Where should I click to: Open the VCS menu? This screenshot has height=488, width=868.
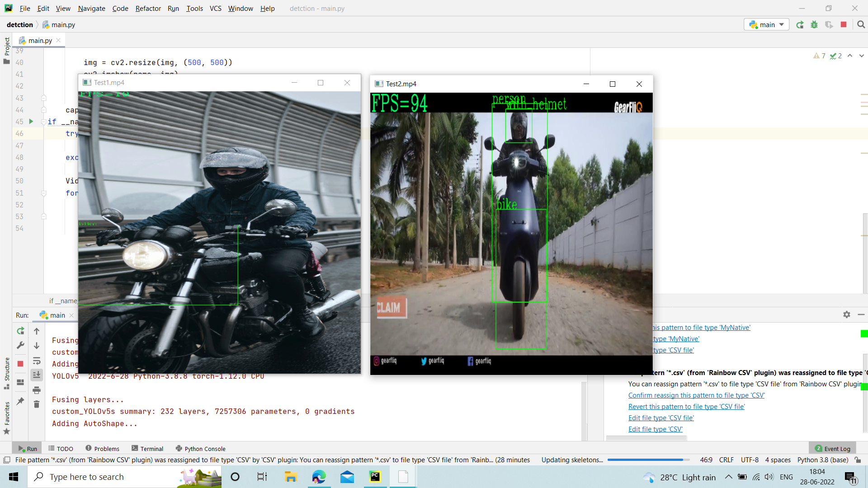point(216,8)
